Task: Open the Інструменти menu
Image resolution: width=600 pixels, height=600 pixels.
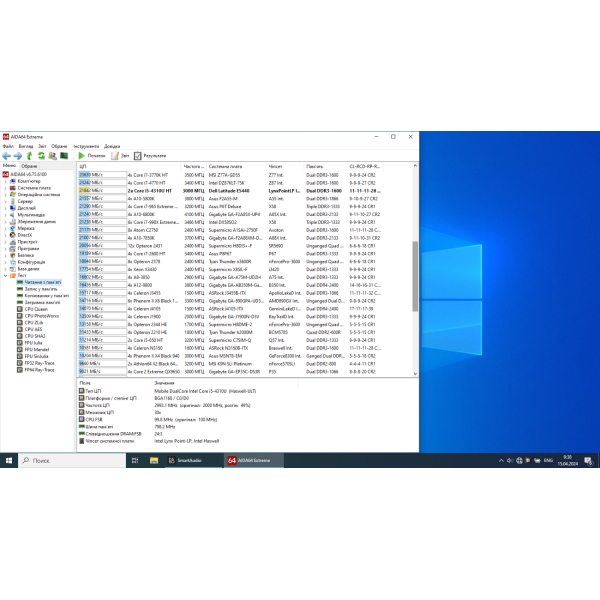Action: [86, 146]
